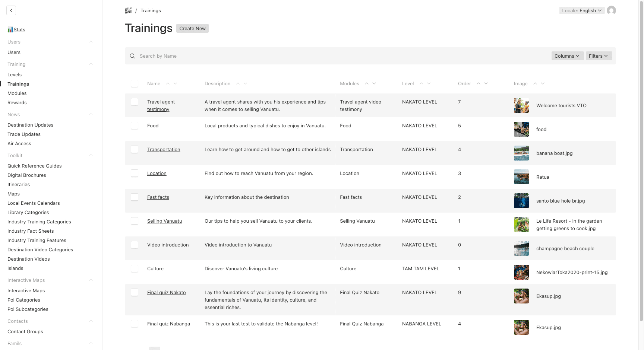The width and height of the screenshot is (644, 350).
Task: Click the banana boat.jpg image thumbnail
Action: tap(521, 153)
